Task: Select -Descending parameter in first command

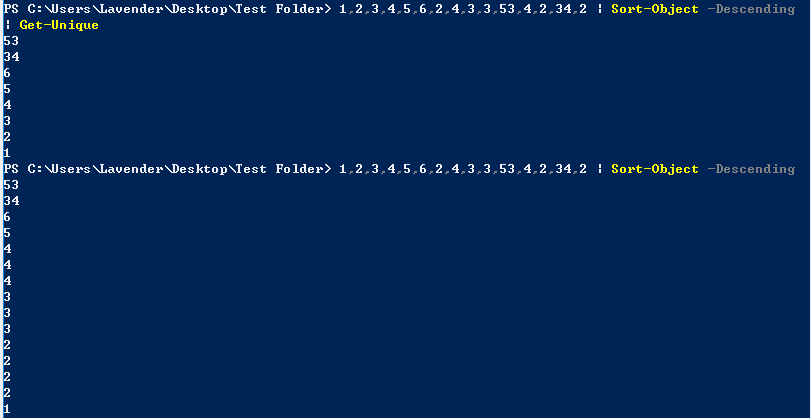Action: [x=750, y=9]
